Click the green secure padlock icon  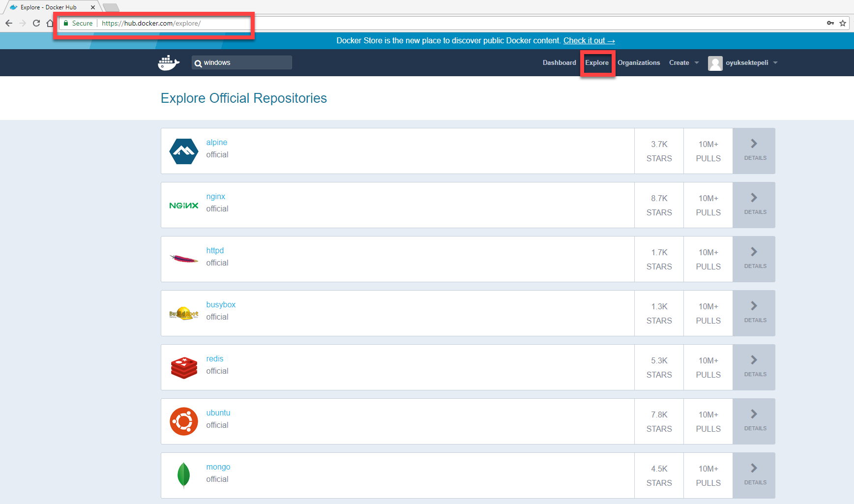click(66, 23)
